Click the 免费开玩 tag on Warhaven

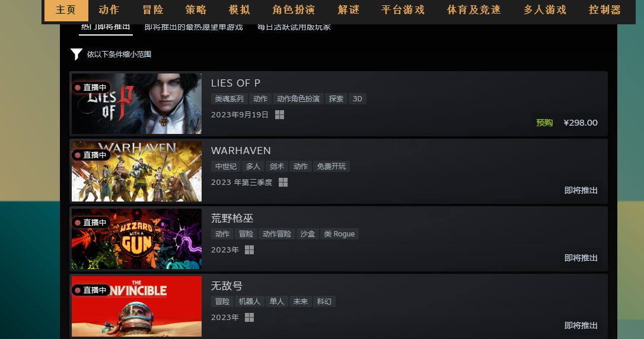[x=331, y=166]
